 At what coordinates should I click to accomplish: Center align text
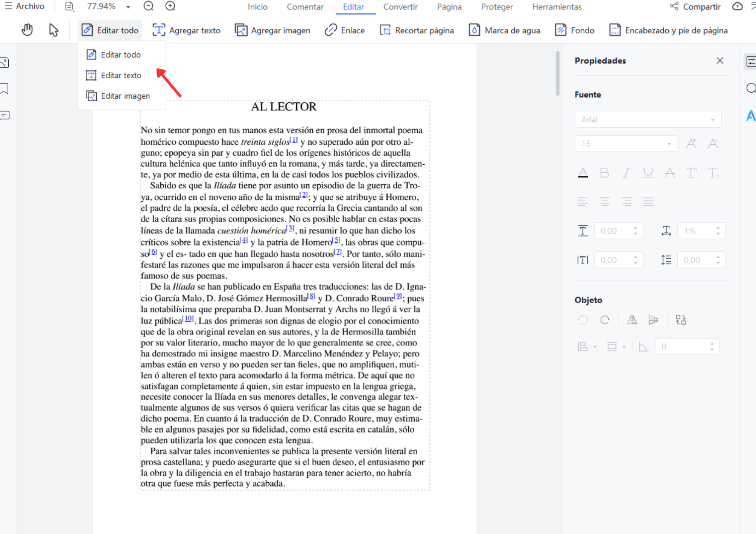pos(605,202)
